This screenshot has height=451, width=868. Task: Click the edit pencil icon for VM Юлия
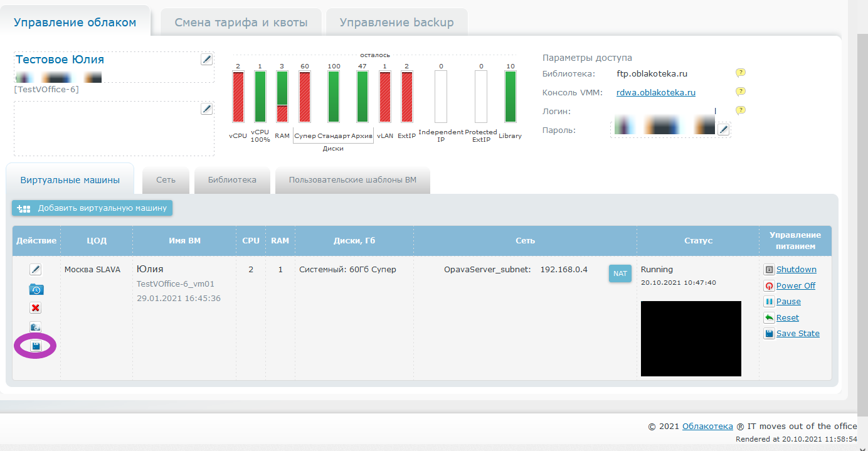click(x=36, y=270)
